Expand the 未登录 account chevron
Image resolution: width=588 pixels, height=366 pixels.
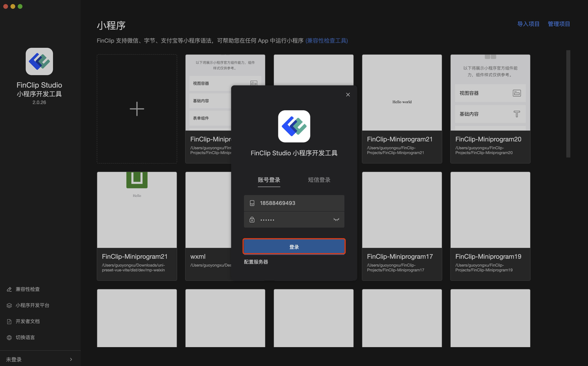71,360
